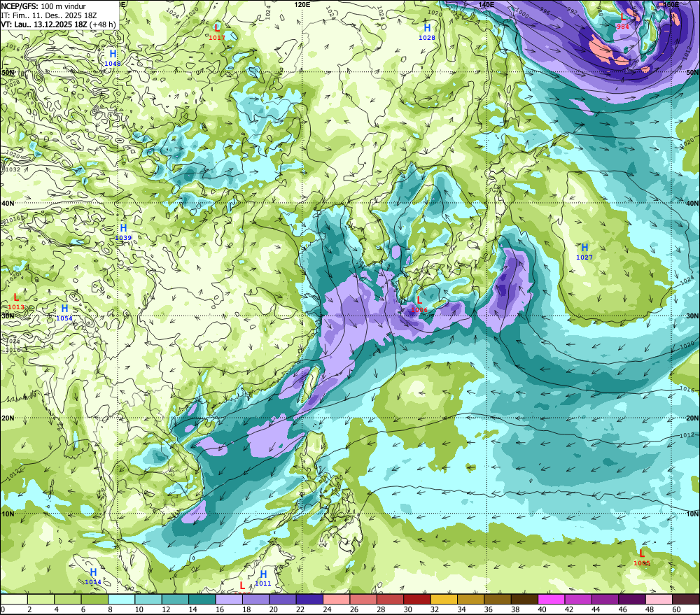700x615 pixels.
Task: Click the light purple legend swatch starting at 16
Action: pos(229,600)
